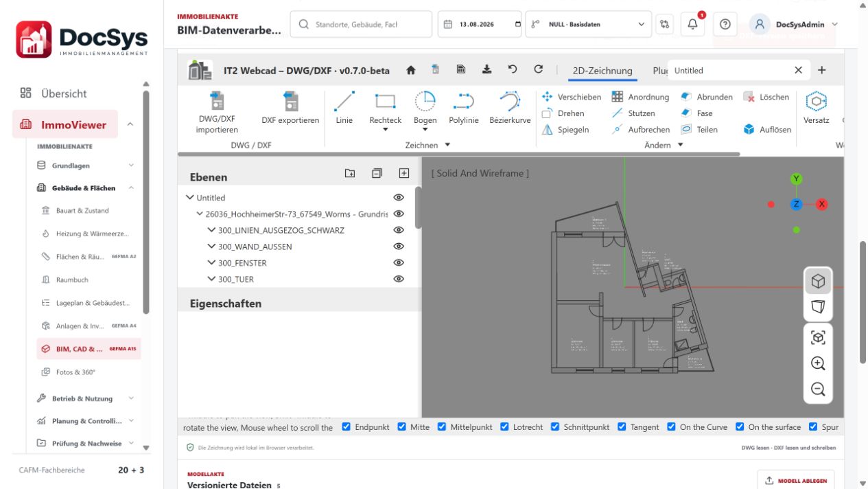Click the Stutzen trim tool
This screenshot has height=489, width=868.
click(633, 113)
